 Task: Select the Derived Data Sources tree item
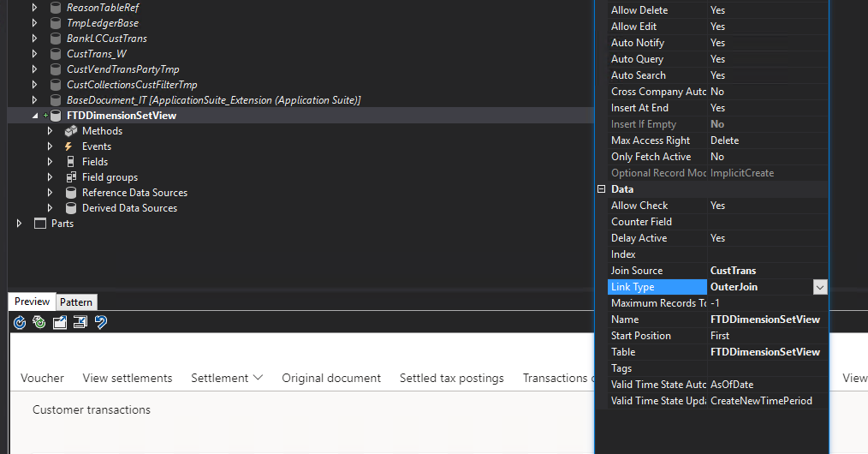pyautogui.click(x=129, y=208)
